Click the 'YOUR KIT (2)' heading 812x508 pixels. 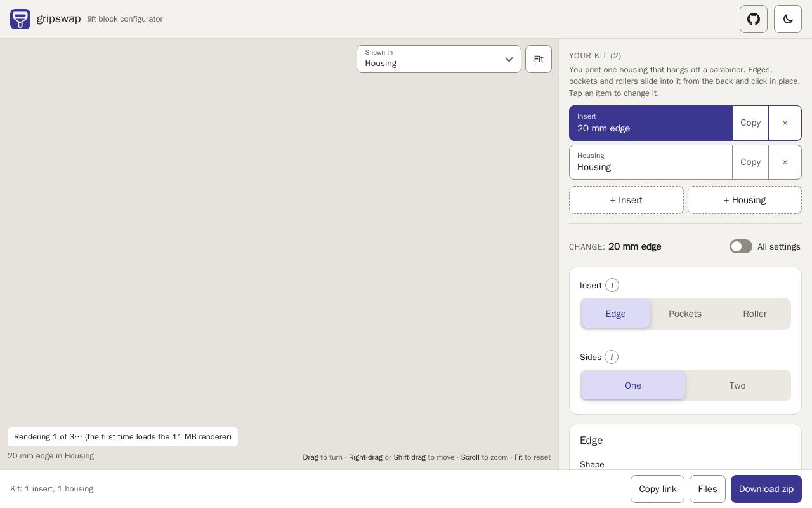595,56
